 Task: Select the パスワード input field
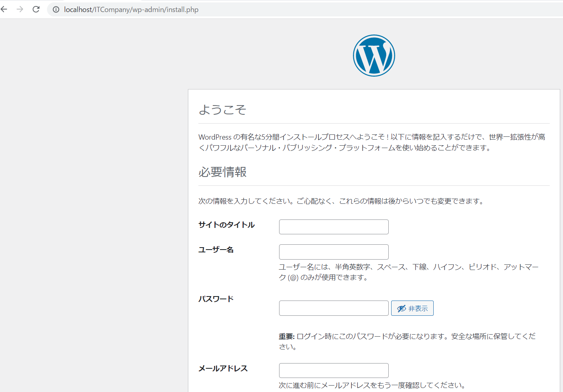334,308
